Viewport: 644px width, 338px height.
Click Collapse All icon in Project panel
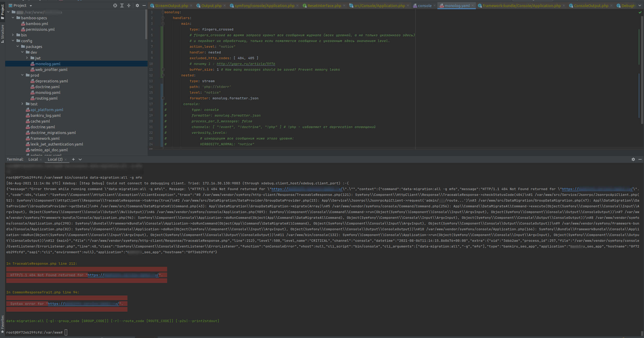(129, 5)
